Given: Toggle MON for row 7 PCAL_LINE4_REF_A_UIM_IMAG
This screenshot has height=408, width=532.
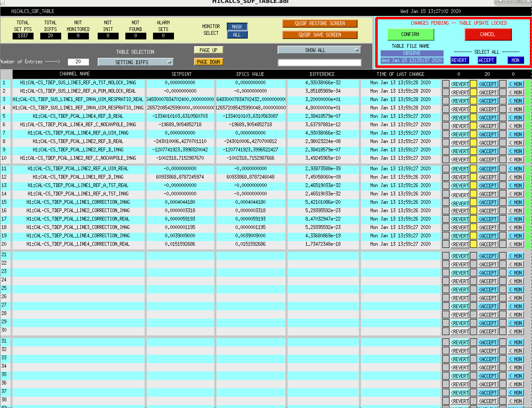Looking at the screenshot, I should 516,134.
